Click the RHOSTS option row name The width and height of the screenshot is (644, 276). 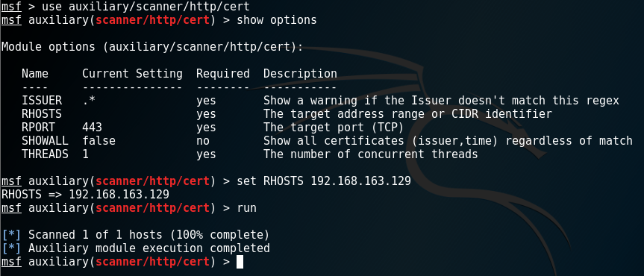(x=42, y=114)
